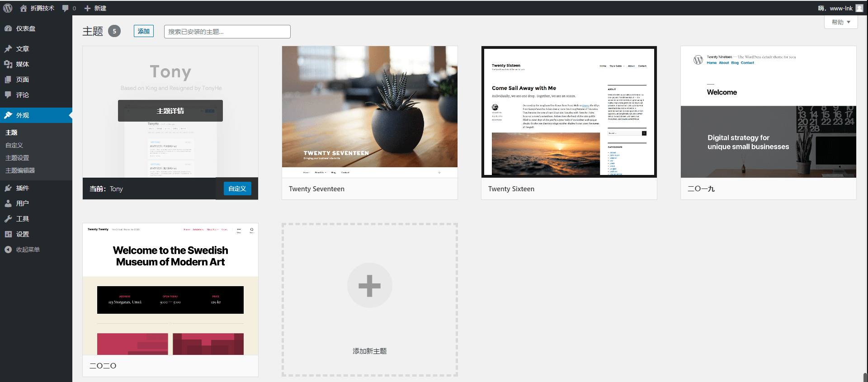
Task: Select the 外观 appearance brush icon
Action: pos(8,115)
